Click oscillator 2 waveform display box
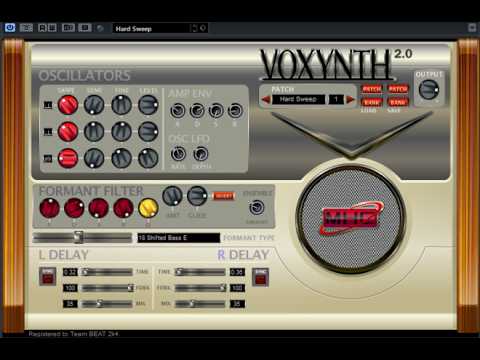 [48, 132]
